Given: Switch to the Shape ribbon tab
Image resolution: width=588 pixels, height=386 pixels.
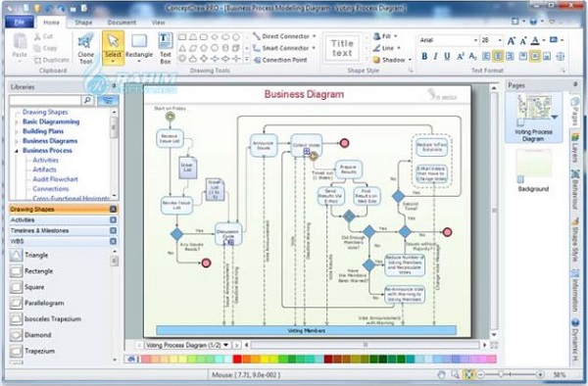Looking at the screenshot, I should (x=83, y=23).
